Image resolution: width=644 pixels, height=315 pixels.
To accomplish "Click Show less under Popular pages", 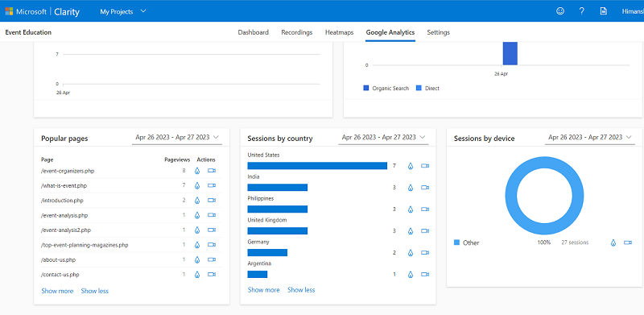I will [x=94, y=291].
